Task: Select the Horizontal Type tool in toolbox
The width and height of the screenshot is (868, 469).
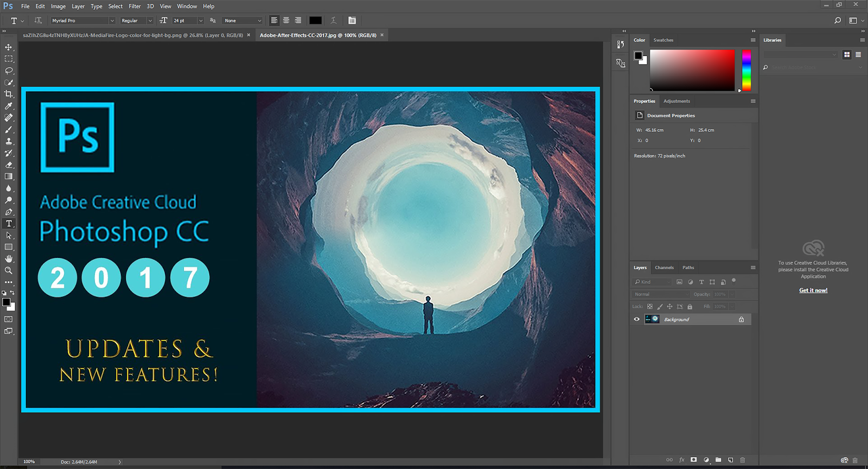Action: coord(9,224)
